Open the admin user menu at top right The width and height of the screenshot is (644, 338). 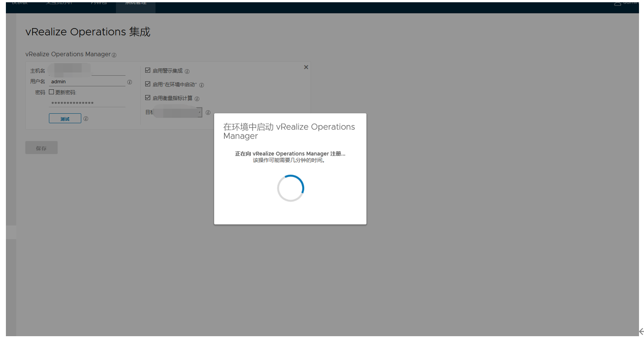(627, 2)
